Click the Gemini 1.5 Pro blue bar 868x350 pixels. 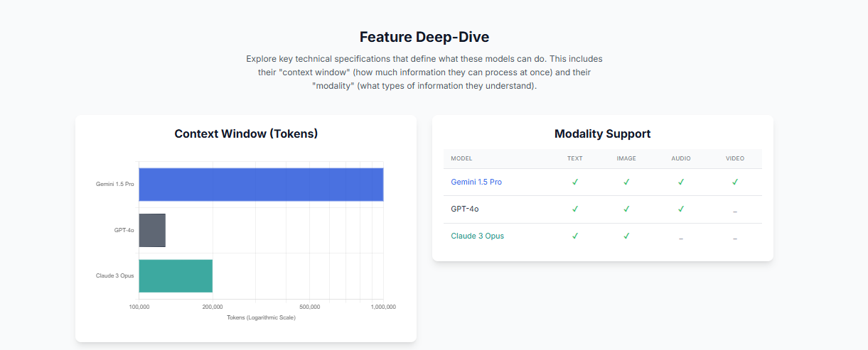[261, 185]
